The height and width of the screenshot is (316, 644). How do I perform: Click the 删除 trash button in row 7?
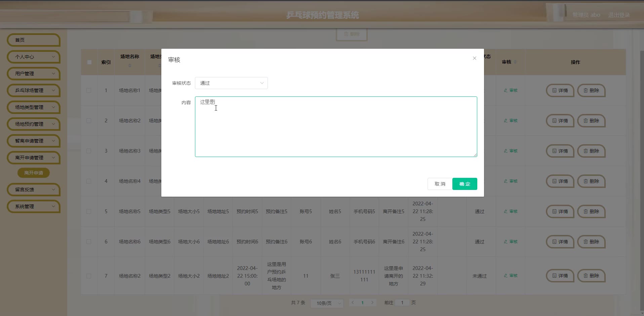591,276
